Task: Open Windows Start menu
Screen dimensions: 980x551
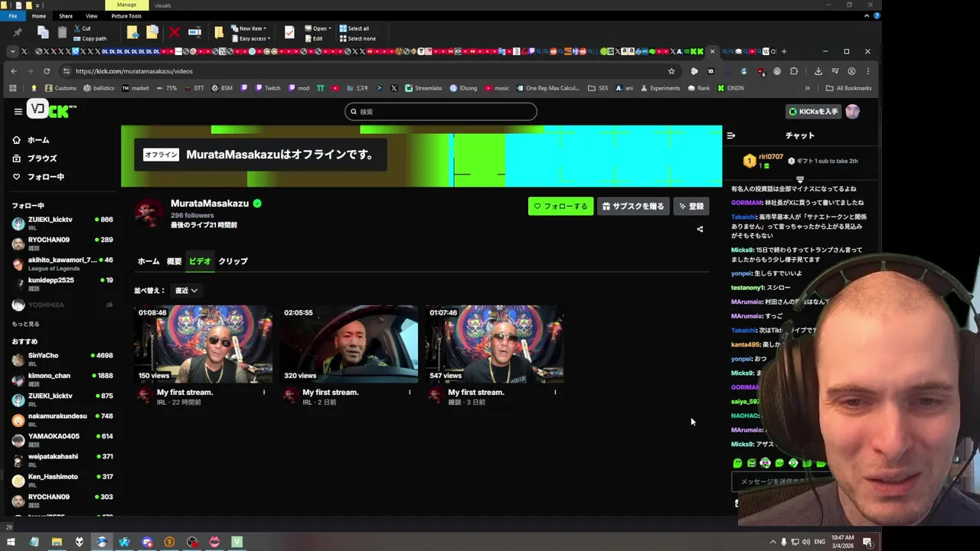Action: (x=11, y=542)
